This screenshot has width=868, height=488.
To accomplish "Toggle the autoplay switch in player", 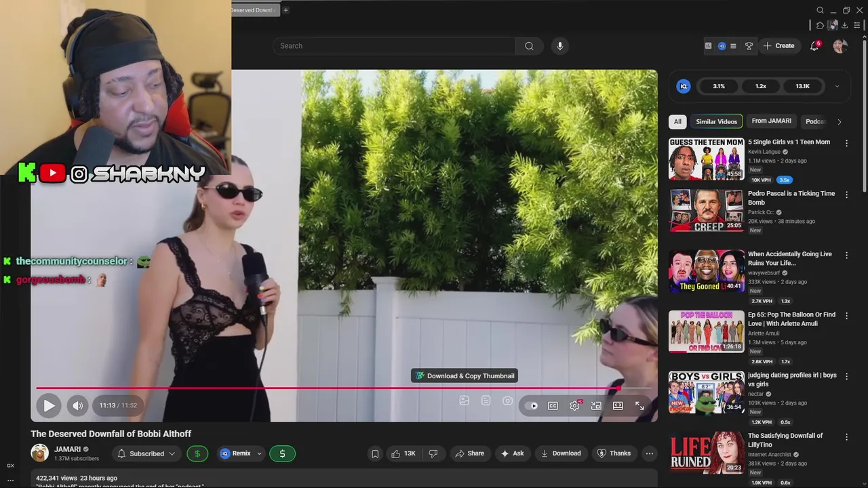I will click(532, 406).
